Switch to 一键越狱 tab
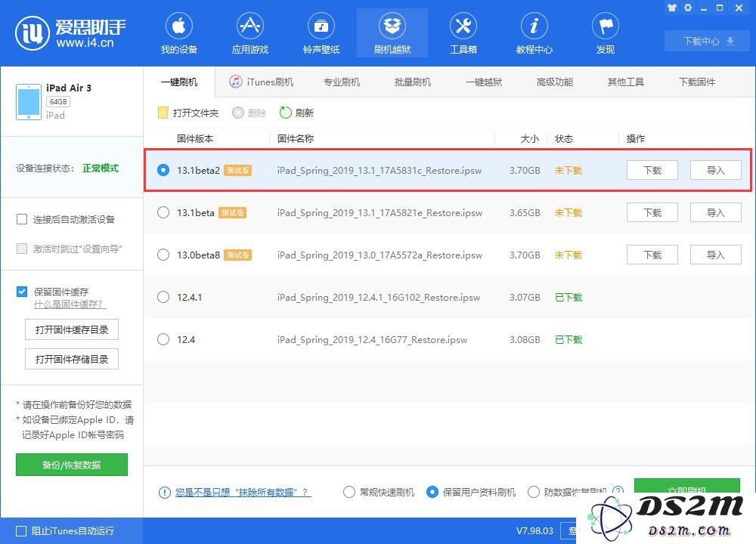Viewport: 756px width, 544px height. [484, 82]
